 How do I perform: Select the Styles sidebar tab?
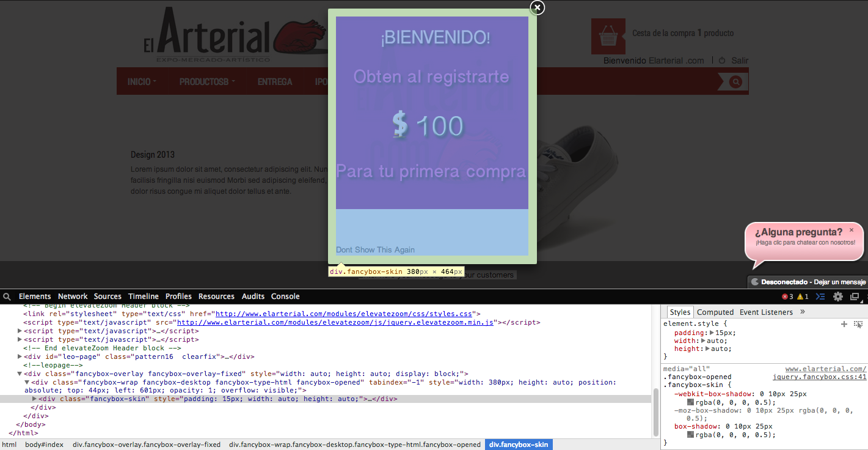pos(680,312)
